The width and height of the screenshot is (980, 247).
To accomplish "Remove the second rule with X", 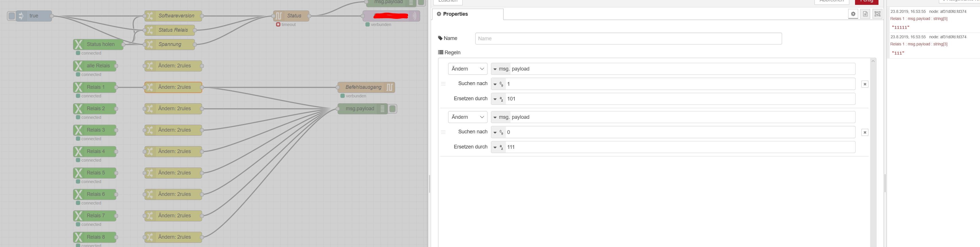I will 865,132.
